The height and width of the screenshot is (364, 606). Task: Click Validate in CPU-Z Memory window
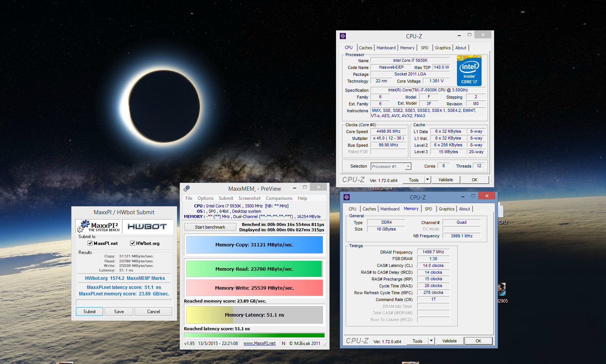(x=449, y=341)
